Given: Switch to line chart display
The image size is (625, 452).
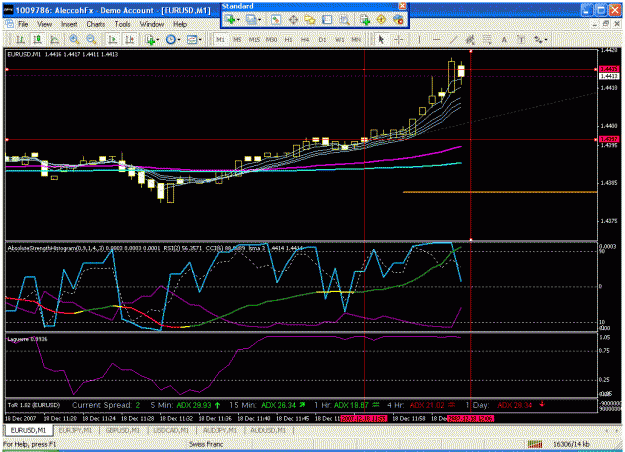Looking at the screenshot, I should 55,39.
